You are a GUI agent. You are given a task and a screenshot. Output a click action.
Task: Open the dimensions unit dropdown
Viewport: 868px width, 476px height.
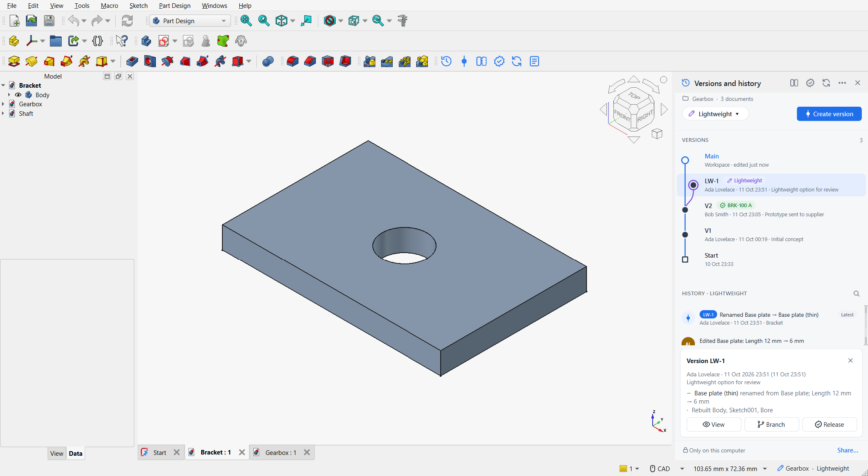[765, 469]
